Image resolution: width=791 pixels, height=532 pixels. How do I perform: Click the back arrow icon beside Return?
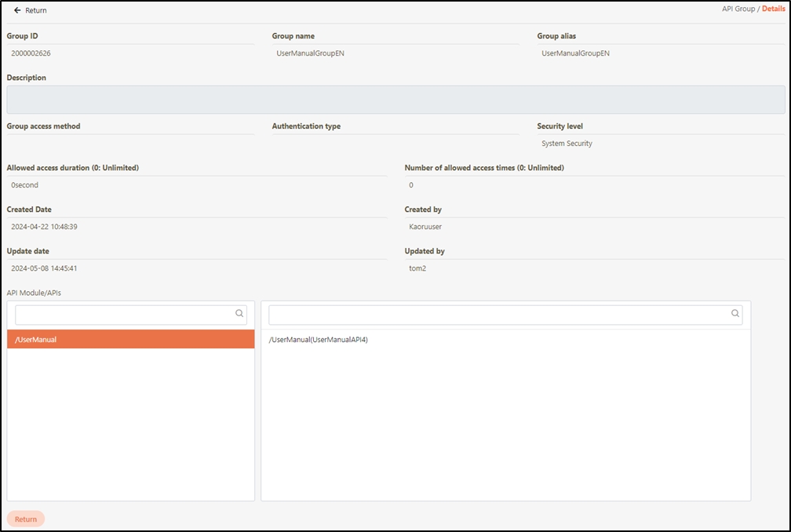pos(17,10)
